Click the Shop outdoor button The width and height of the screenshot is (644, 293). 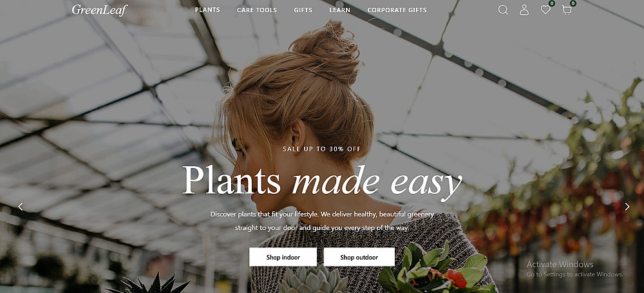(359, 257)
